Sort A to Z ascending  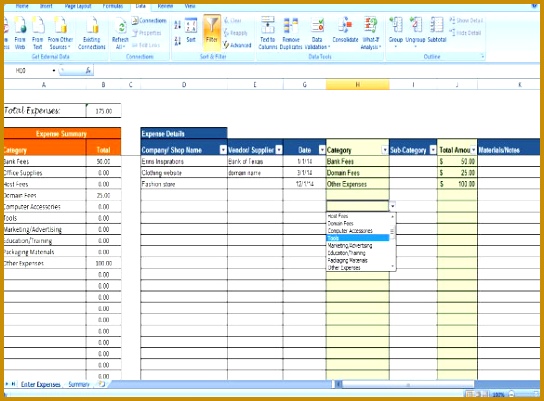[177, 25]
